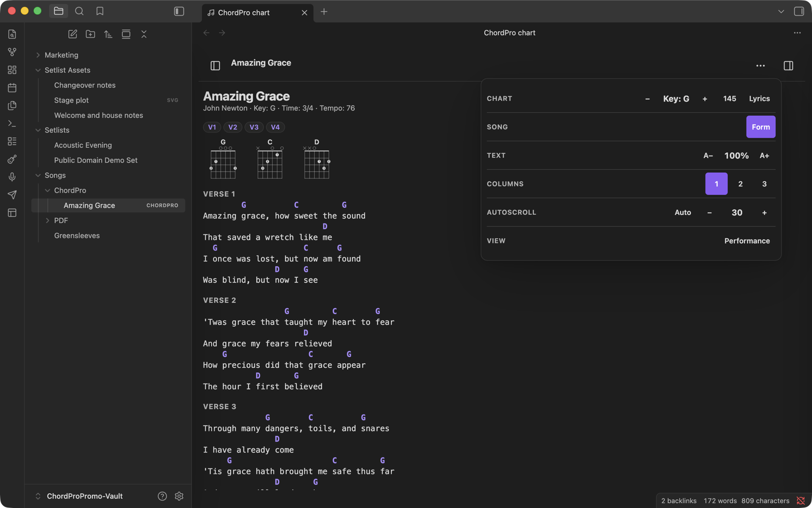Decrease text size with A–
The width and height of the screenshot is (812, 508).
[708, 155]
